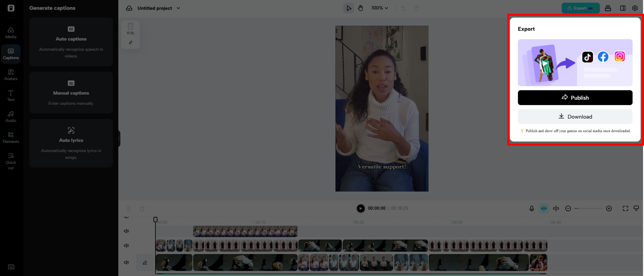Image resolution: width=644 pixels, height=276 pixels.
Task: Change the 9:16 aspect ratio
Action: pos(130,29)
